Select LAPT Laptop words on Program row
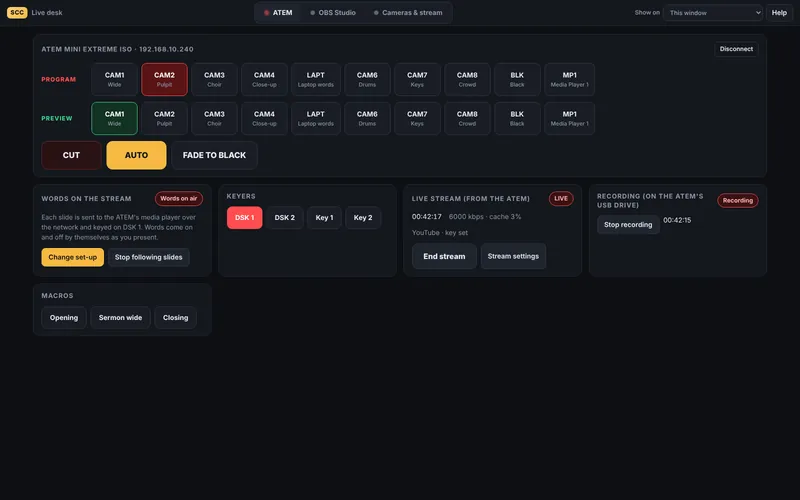Screen dimensions: 800x500 [x=316, y=79]
